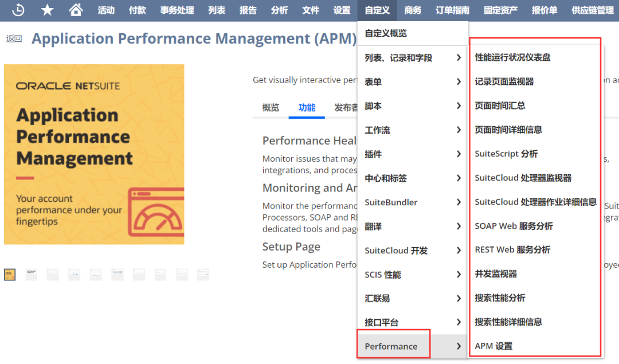The width and height of the screenshot is (619, 364).
Task: Open the 订单指南 menu
Action: click(453, 10)
